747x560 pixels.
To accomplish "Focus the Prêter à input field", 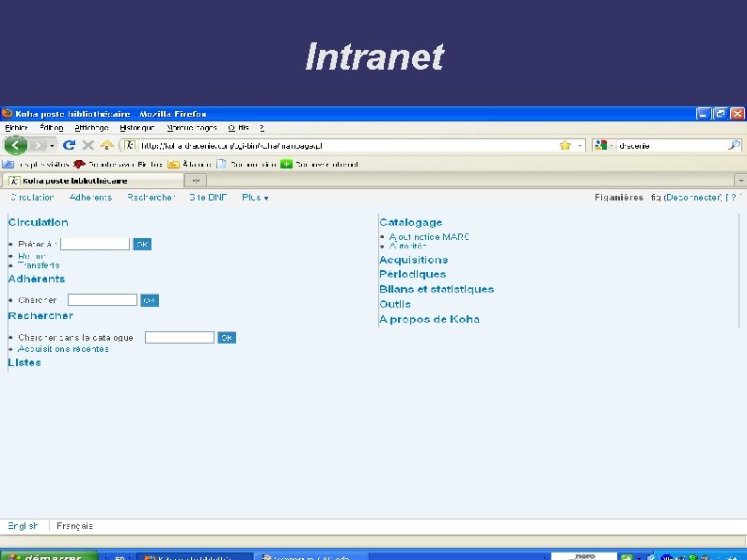I will (95, 244).
